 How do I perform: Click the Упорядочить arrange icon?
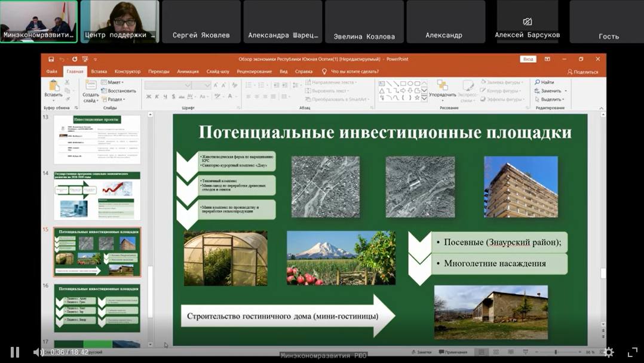pyautogui.click(x=442, y=86)
